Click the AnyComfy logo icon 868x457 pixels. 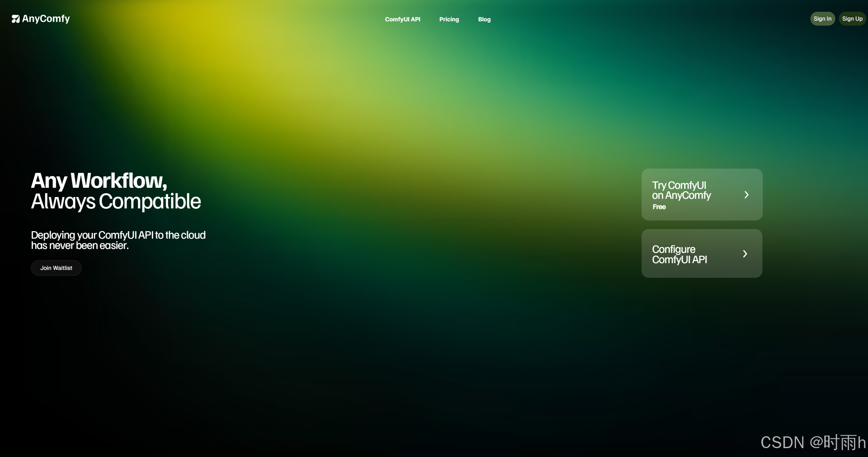(16, 19)
